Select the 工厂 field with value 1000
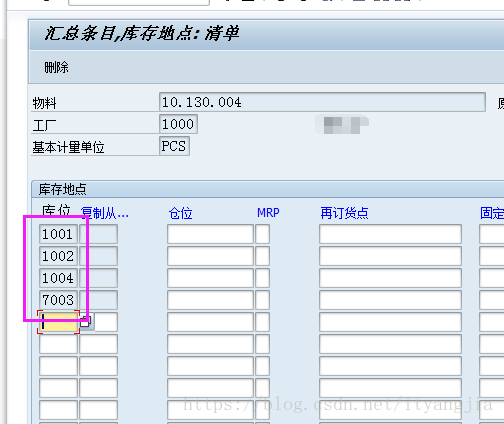Screen dimensions: 504x424 point(178,124)
